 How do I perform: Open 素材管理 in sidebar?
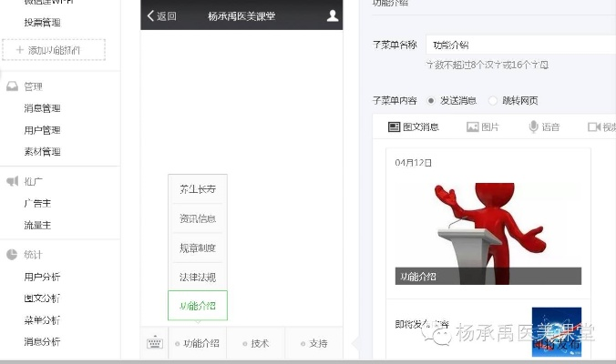coord(42,152)
